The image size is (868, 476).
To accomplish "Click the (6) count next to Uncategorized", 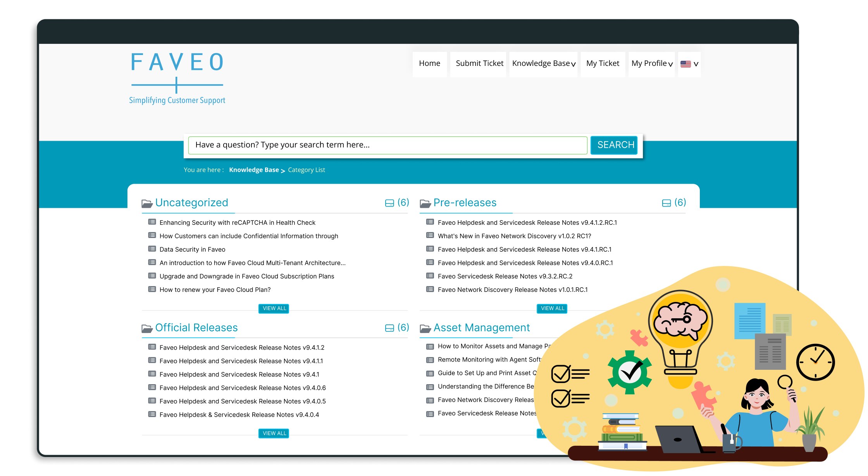I will pos(403,202).
